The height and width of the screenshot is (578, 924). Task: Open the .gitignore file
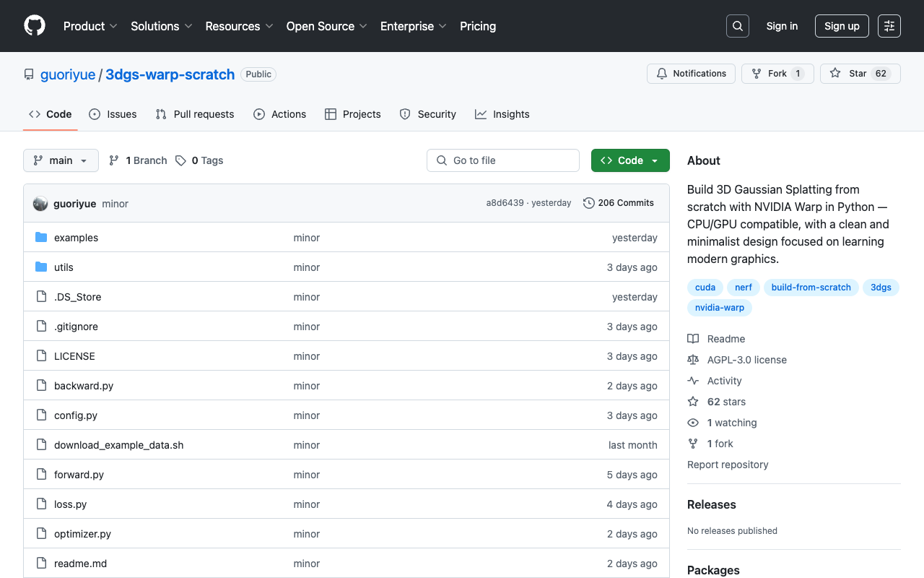[76, 327]
